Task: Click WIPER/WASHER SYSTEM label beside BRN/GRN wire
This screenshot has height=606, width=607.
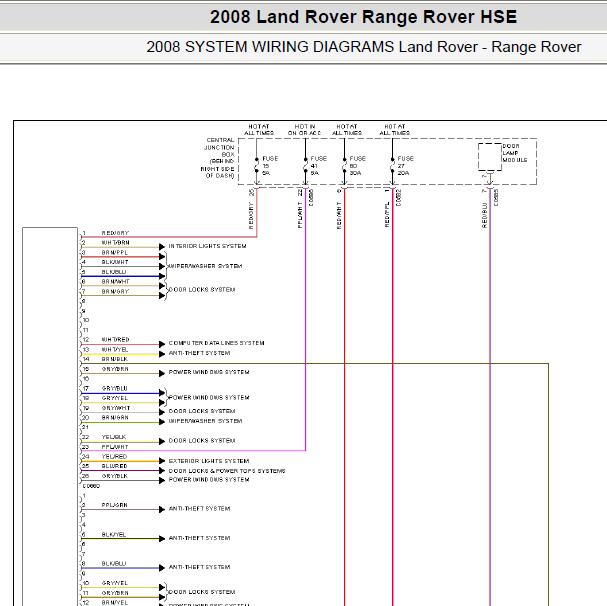Action: tap(205, 421)
